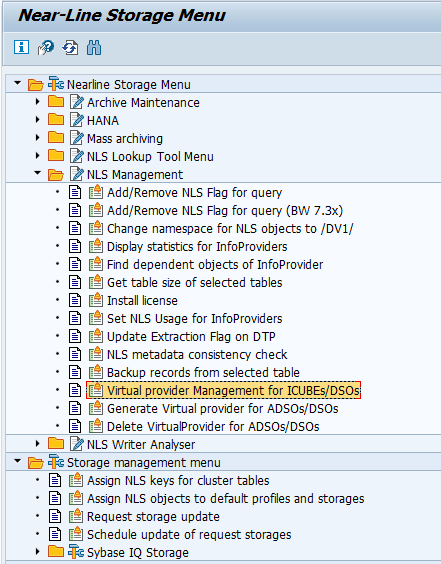
Task: Expand the Sybase IQ Storage folder
Action: click(37, 551)
